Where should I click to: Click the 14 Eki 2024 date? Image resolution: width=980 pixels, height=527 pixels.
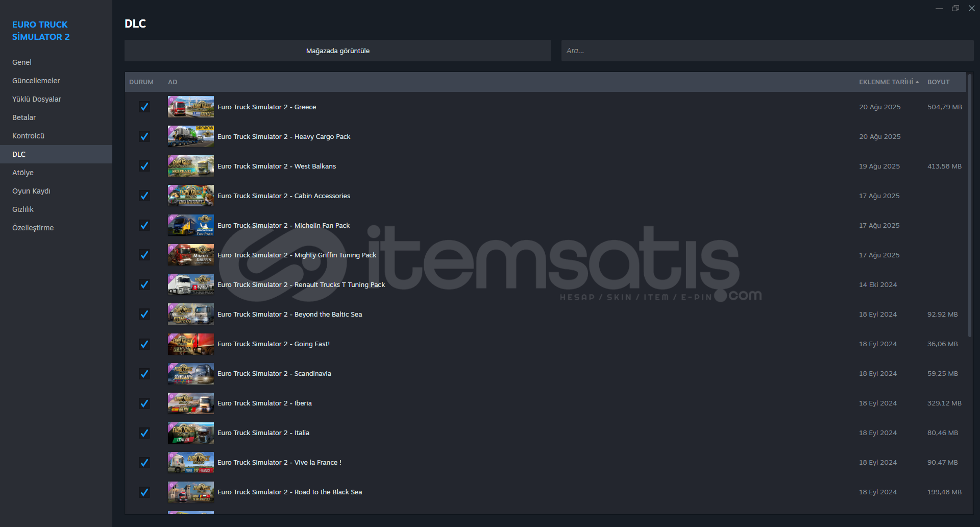coord(878,284)
